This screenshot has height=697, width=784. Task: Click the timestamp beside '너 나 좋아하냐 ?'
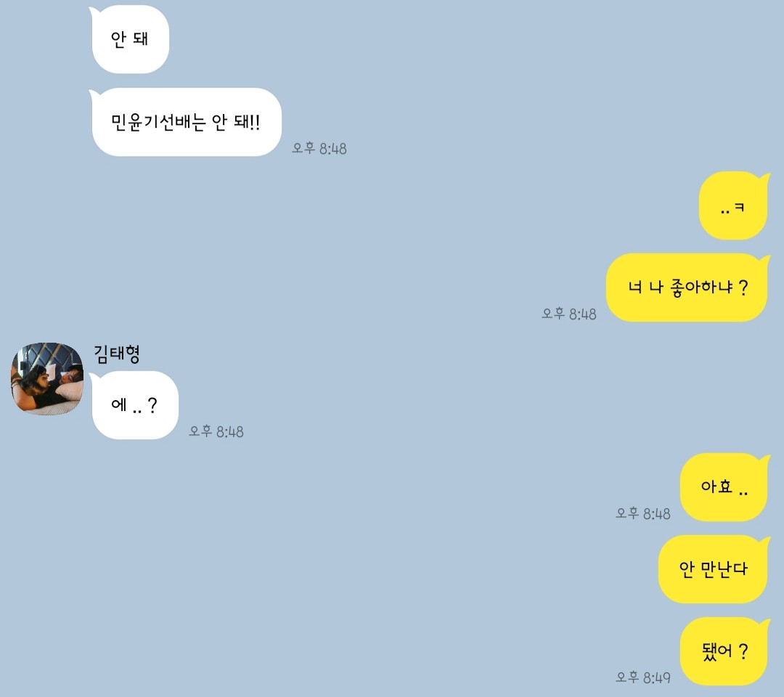coord(569,314)
